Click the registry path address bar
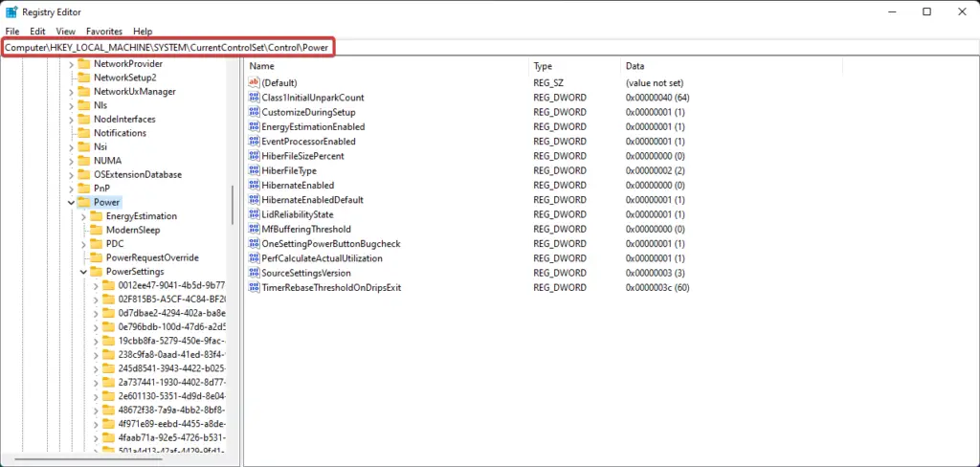980x467 pixels. [x=490, y=48]
